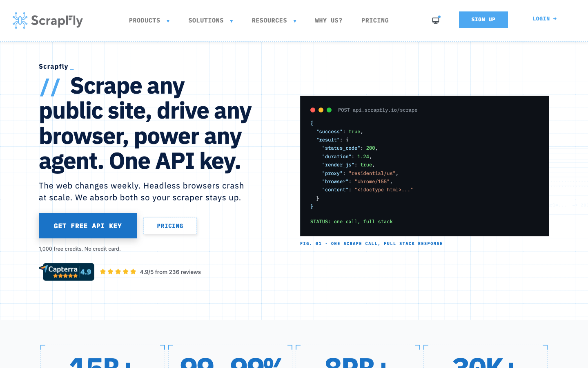Open Pricing in the top navigation
Viewport: 588px width, 368px height.
point(375,20)
